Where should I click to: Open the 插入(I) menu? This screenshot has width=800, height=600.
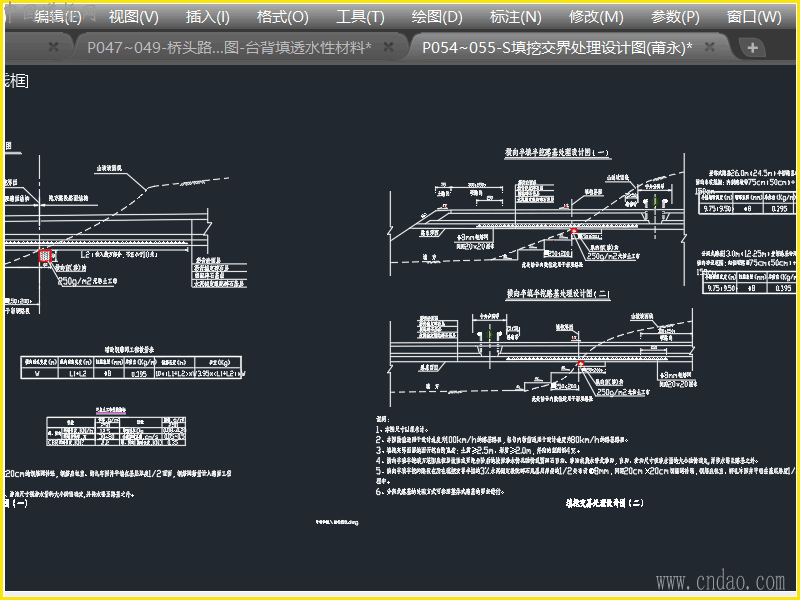coord(208,17)
